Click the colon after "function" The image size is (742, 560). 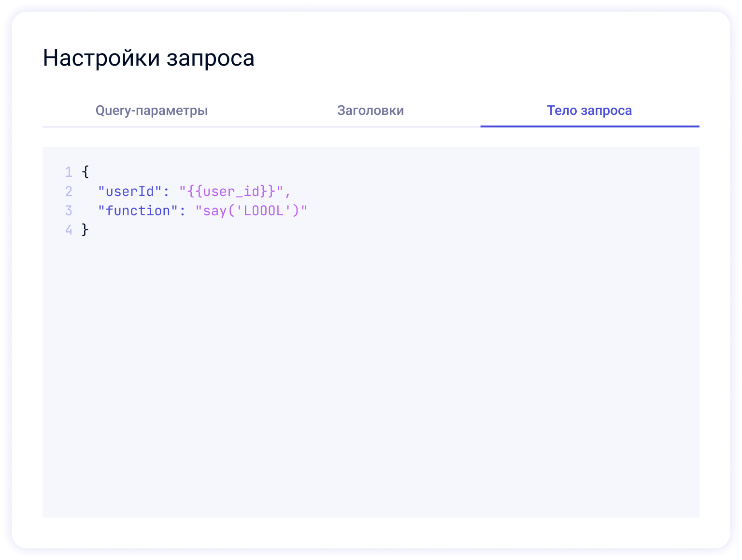183,211
